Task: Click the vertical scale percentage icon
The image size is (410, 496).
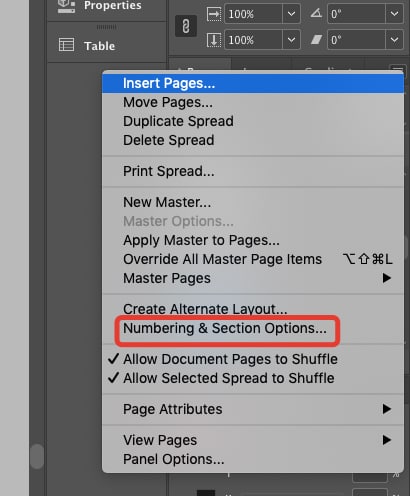Action: click(x=214, y=40)
